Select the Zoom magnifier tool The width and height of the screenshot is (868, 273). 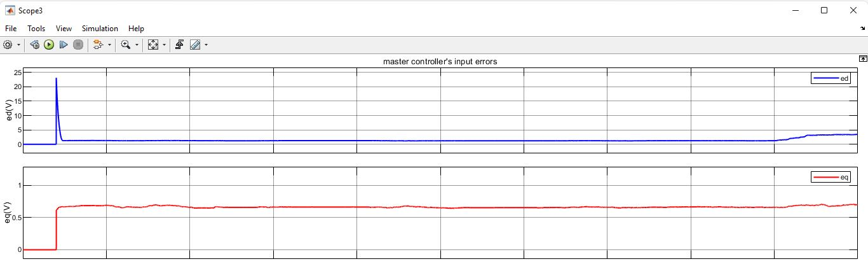coord(125,45)
